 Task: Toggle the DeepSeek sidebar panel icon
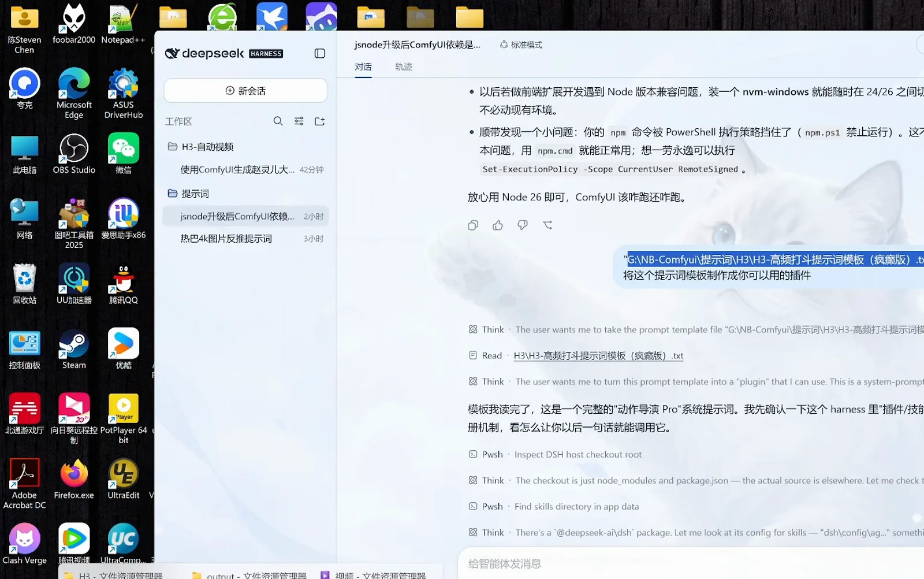click(x=319, y=53)
